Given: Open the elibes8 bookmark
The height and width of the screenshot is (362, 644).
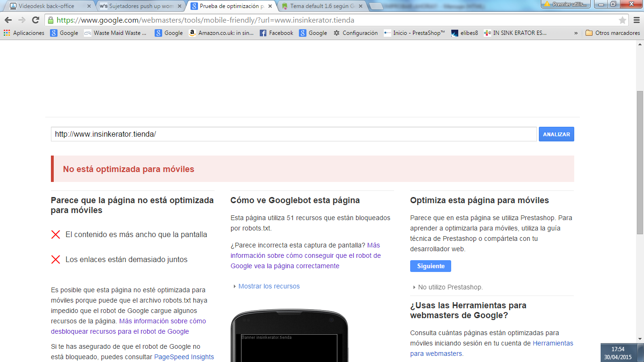Looking at the screenshot, I should click(465, 33).
